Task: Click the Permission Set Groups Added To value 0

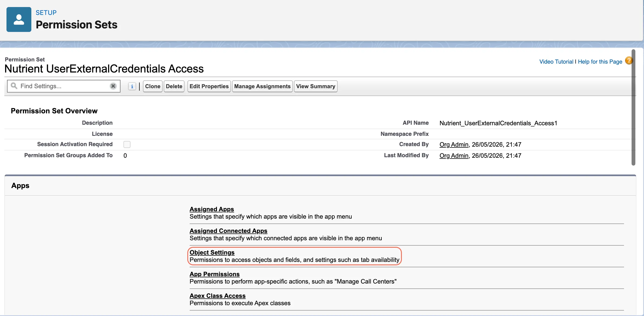Action: point(125,156)
